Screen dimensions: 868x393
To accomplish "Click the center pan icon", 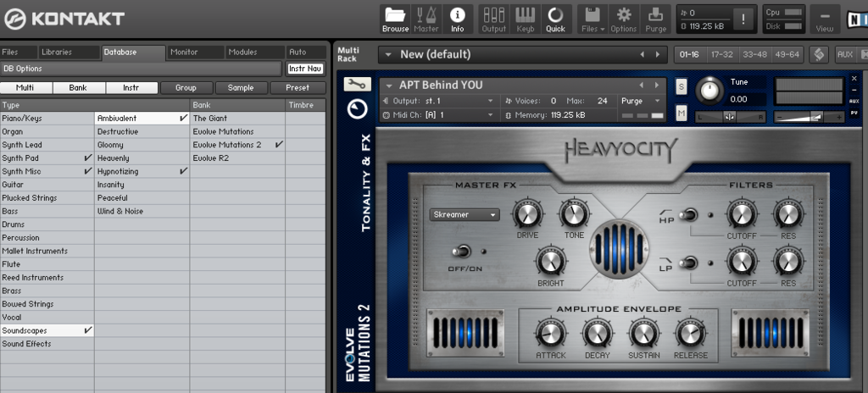I will click(730, 116).
